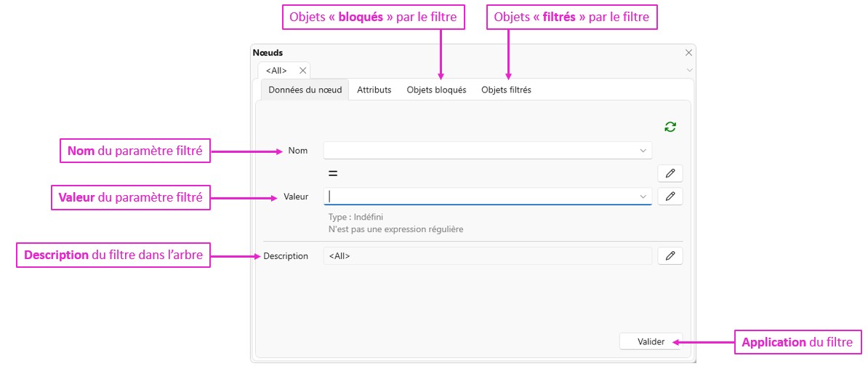Click the 'Type : Indéfini' text
This screenshot has width=868, height=369.
pyautogui.click(x=355, y=217)
